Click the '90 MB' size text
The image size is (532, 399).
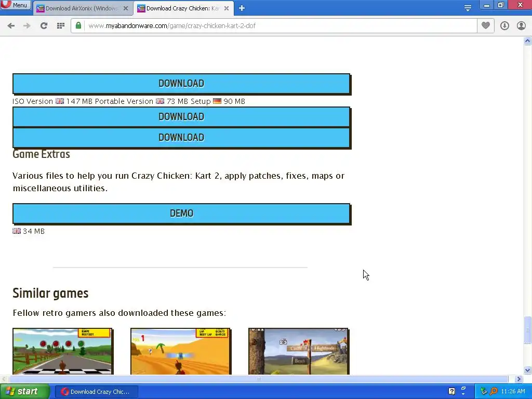coord(234,101)
